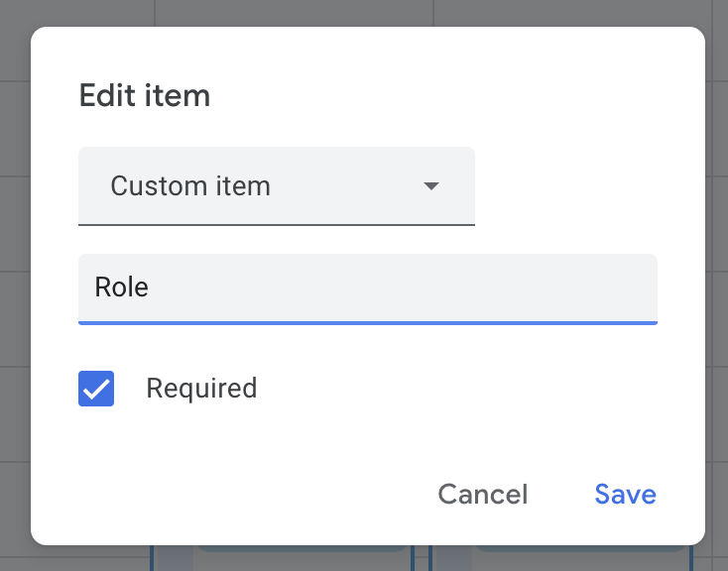Click the white checkmark in Required box
This screenshot has height=571, width=728.
[x=96, y=390]
